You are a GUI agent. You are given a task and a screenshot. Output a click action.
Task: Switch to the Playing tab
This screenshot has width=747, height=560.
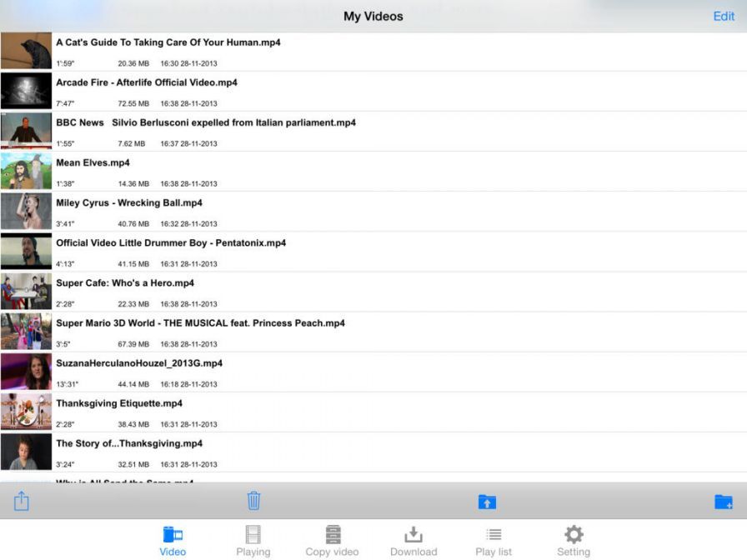tap(253, 540)
